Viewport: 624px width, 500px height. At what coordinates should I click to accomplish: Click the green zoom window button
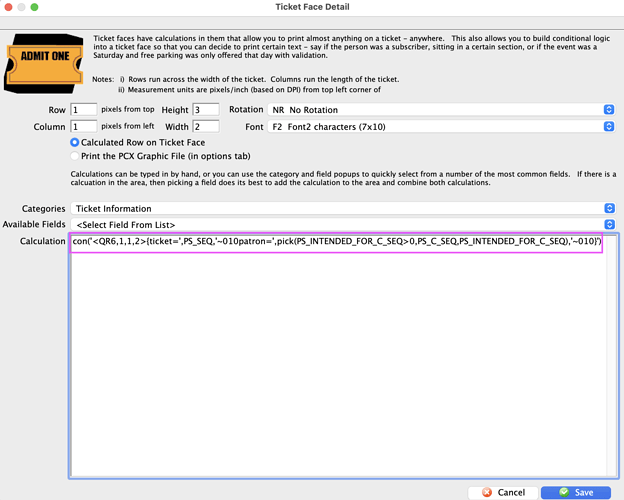(x=35, y=7)
